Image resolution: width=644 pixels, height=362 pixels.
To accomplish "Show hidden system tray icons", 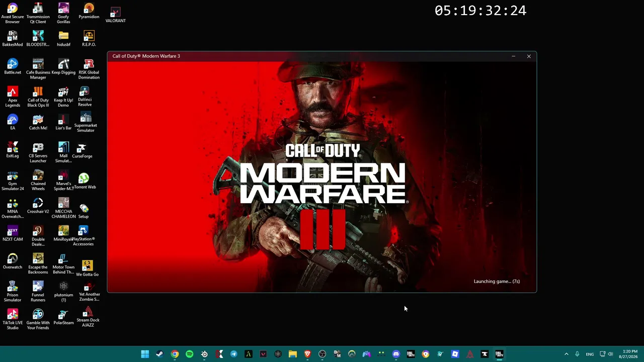I will [x=566, y=354].
